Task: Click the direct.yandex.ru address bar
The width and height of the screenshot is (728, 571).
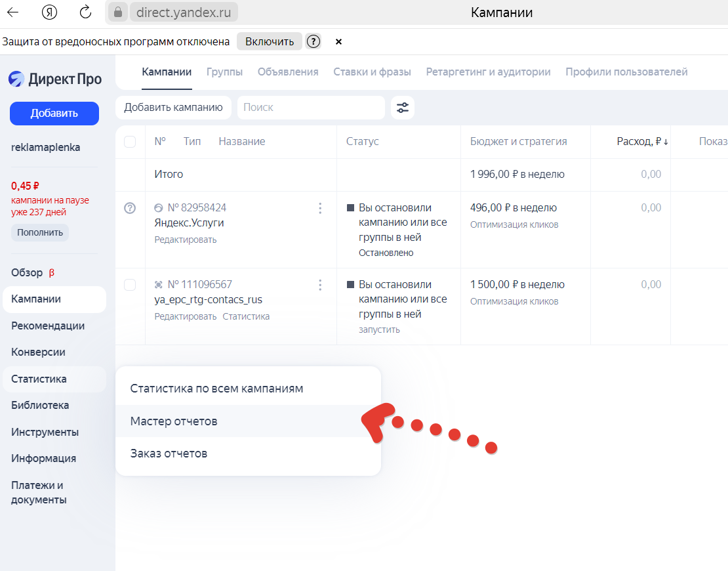Action: 184,12
